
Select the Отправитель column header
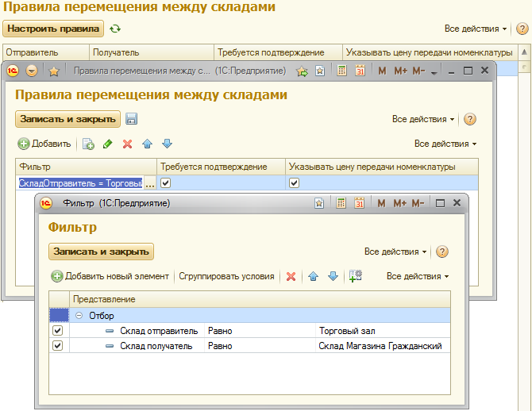(x=46, y=52)
